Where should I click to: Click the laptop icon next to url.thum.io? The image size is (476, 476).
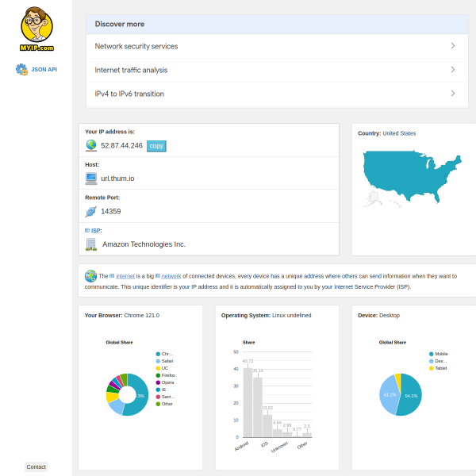(x=91, y=178)
